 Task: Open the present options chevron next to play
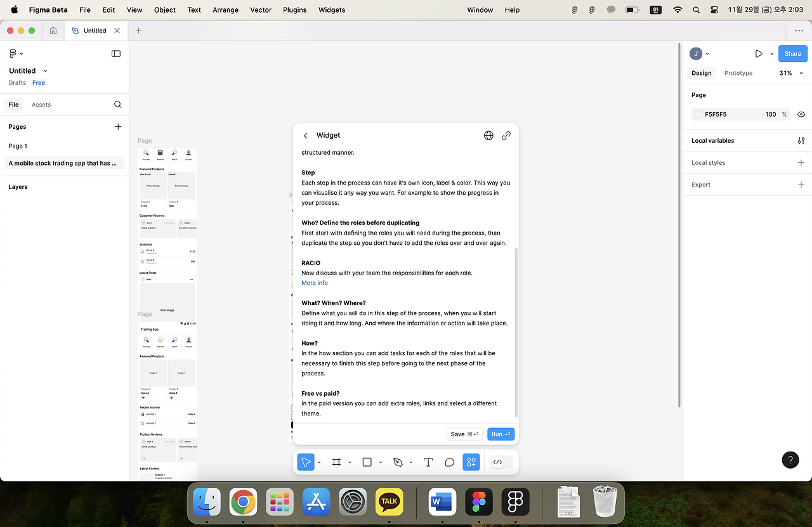(x=772, y=54)
